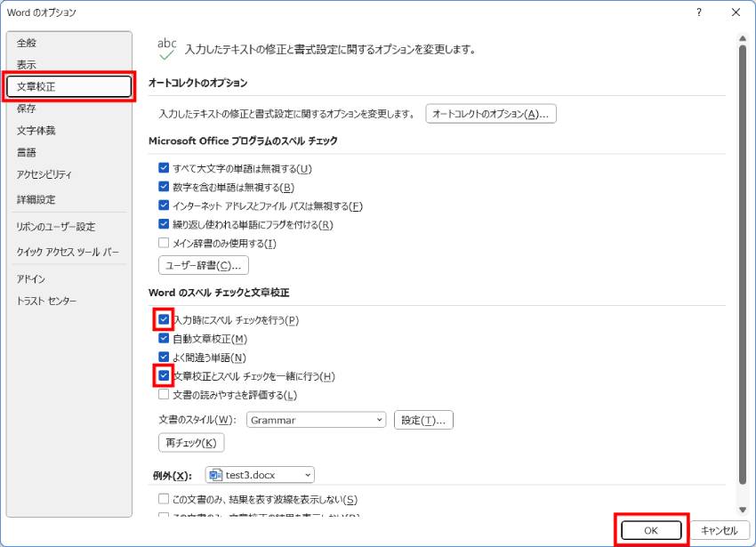Switch to 詳細設定 category
The height and width of the screenshot is (547, 756).
click(x=36, y=199)
